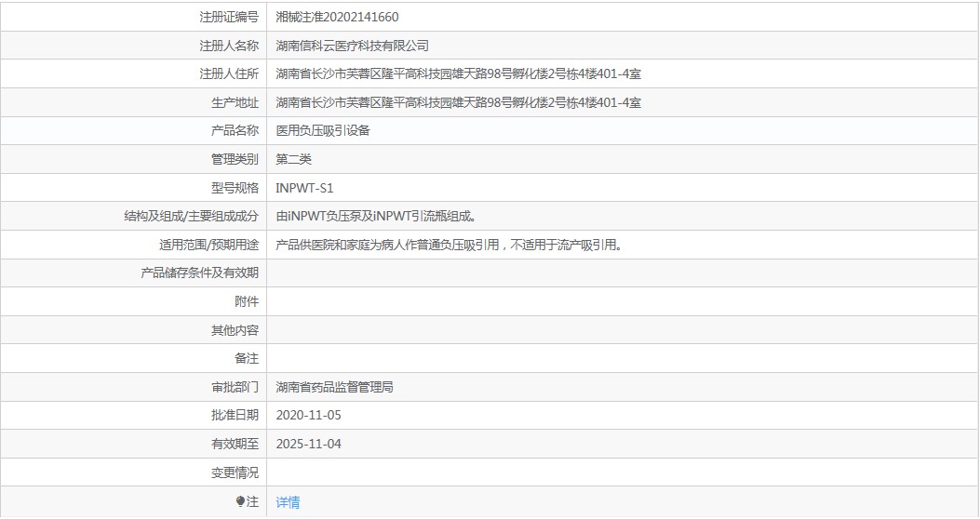Image resolution: width=980 pixels, height=519 pixels.
Task: Select product name 医用负压吸引设备
Action: 323,131
